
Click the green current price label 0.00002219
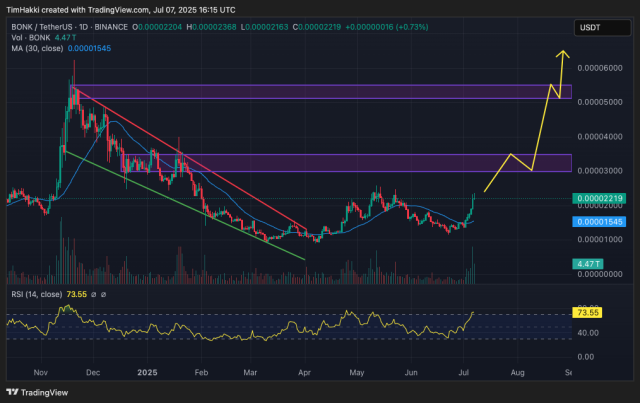pos(599,198)
